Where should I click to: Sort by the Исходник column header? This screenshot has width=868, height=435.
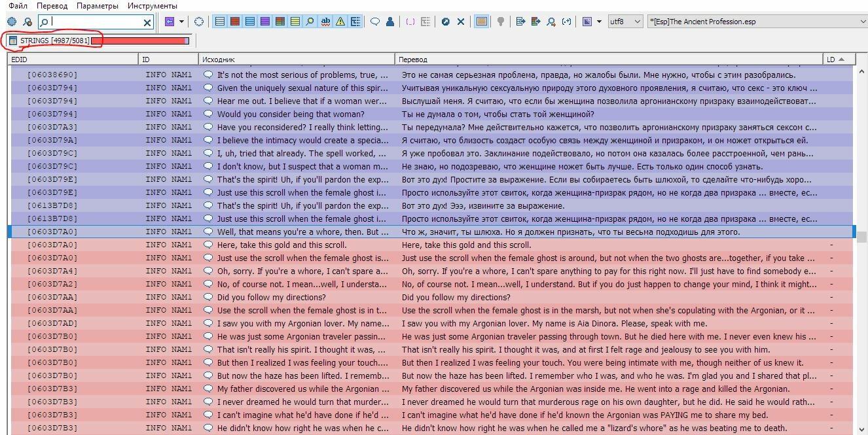(297, 60)
